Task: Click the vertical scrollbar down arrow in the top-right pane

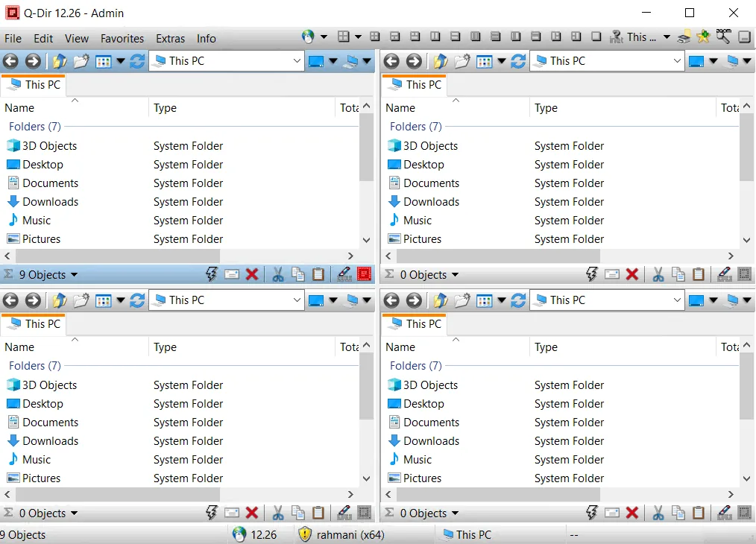Action: (x=747, y=240)
